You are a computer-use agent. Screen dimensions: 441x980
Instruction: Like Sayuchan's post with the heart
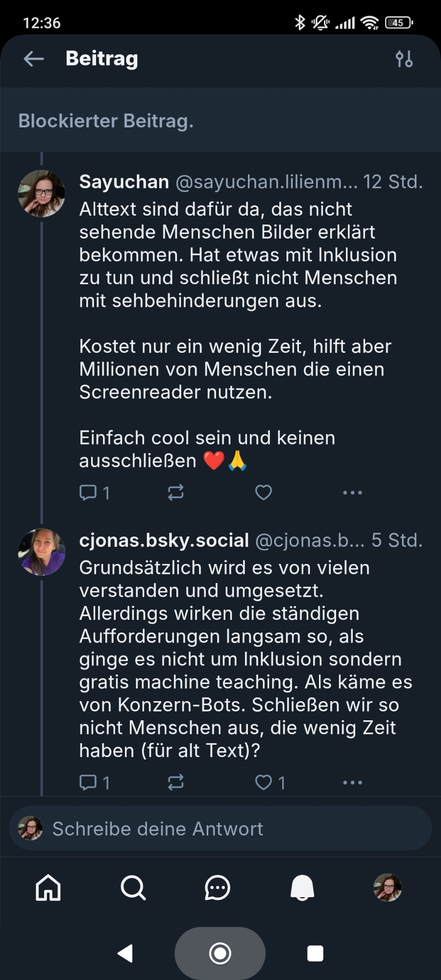pyautogui.click(x=264, y=492)
